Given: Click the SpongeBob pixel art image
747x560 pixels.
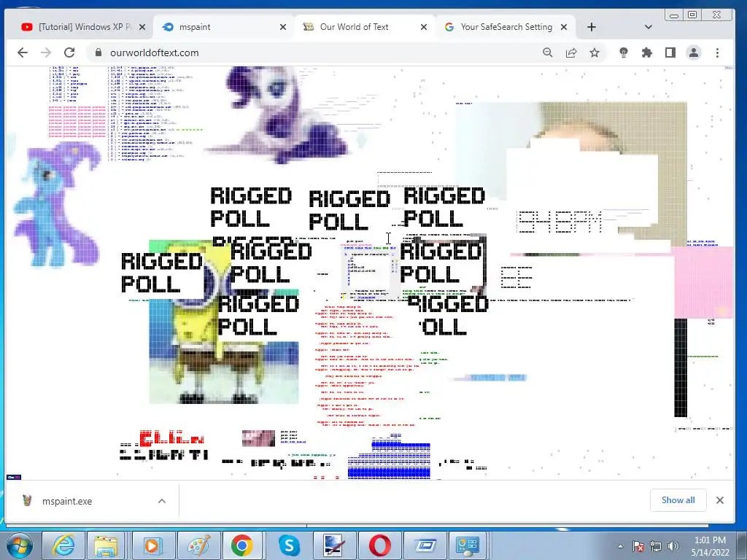Looking at the screenshot, I should click(224, 322).
